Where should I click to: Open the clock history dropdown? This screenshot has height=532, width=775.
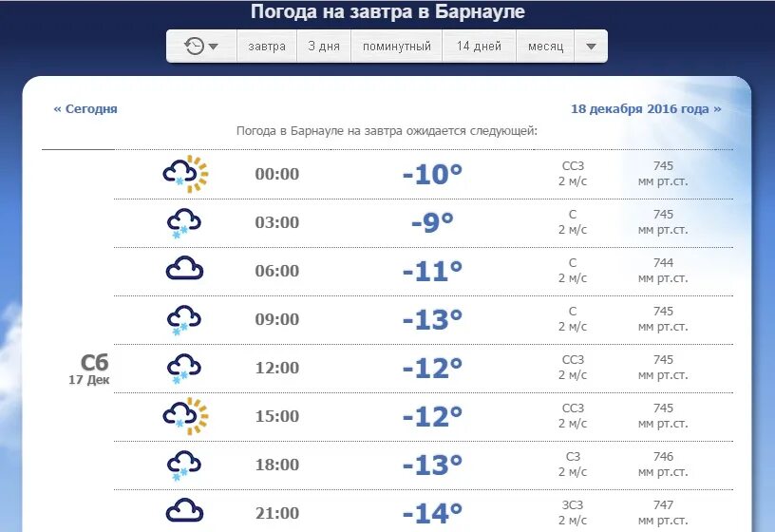click(201, 46)
